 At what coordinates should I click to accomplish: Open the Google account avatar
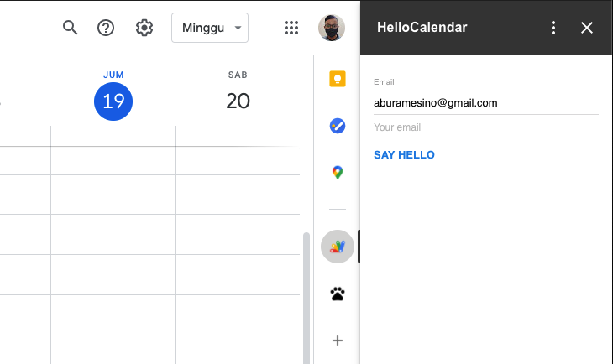click(332, 28)
